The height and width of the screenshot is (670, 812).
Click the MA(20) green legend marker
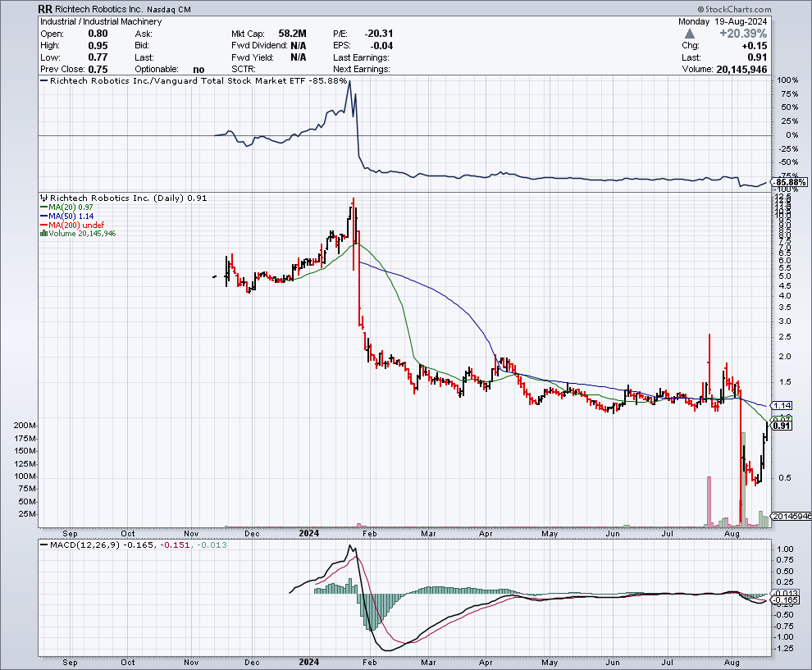click(44, 207)
